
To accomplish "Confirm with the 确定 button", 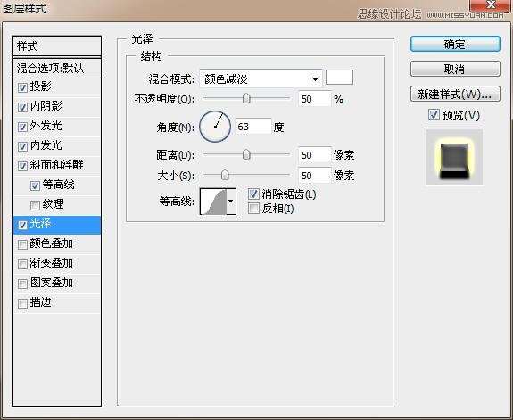I will pos(455,45).
